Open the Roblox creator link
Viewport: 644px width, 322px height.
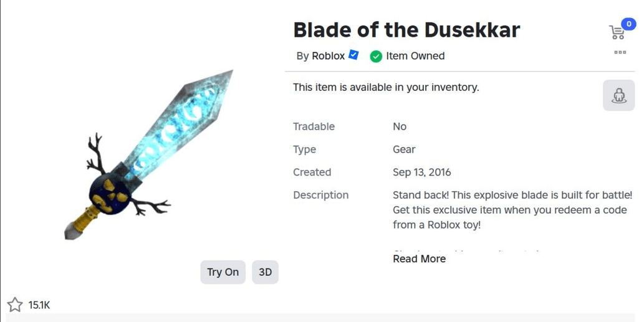click(x=328, y=56)
